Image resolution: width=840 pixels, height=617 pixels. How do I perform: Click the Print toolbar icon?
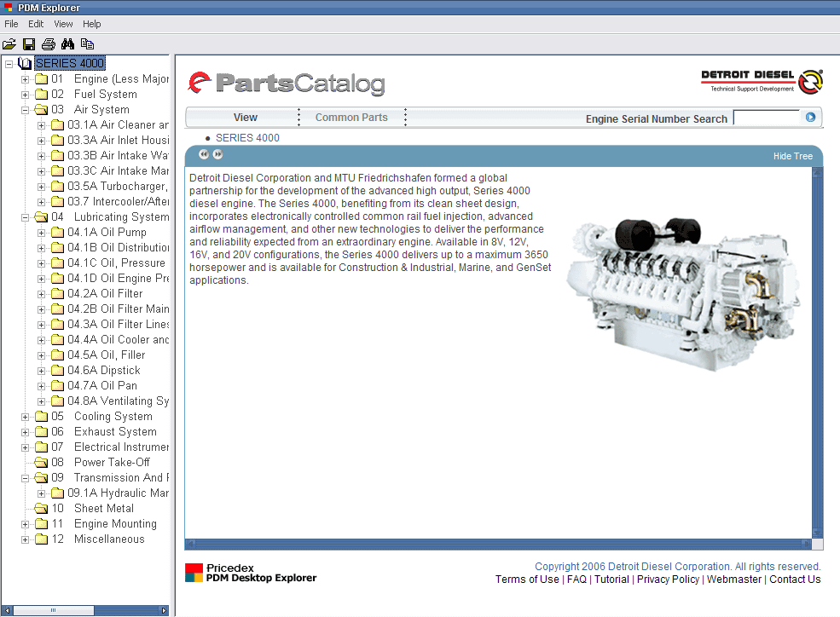tap(49, 43)
